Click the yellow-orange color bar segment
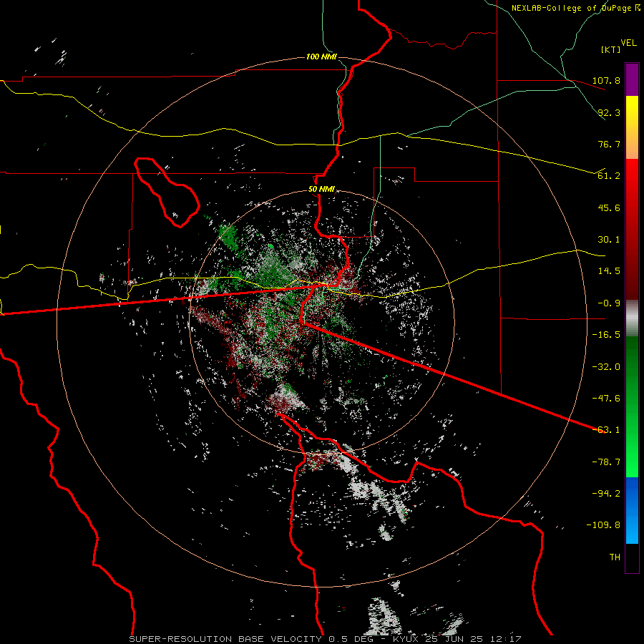The image size is (644, 644). point(632,127)
